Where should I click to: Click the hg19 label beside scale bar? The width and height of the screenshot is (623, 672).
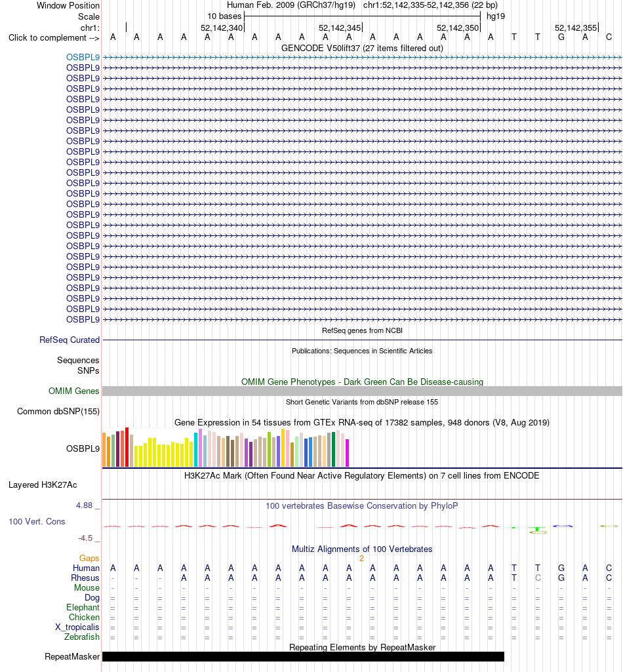coord(496,16)
